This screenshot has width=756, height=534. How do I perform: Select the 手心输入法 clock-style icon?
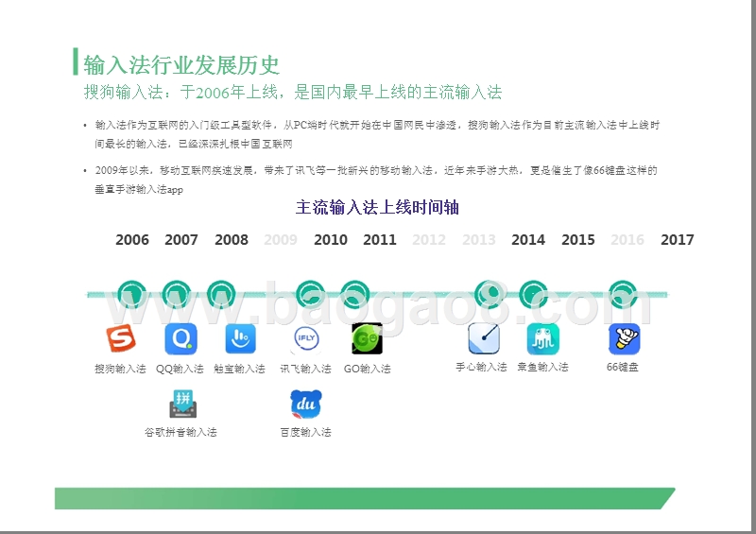pyautogui.click(x=484, y=338)
